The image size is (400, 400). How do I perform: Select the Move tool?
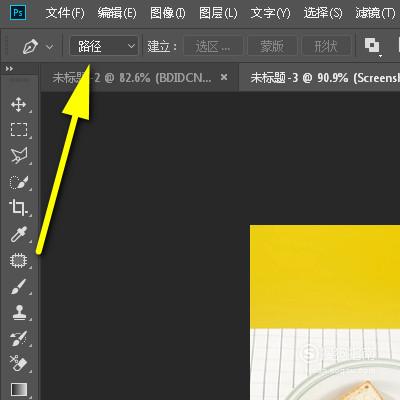(19, 105)
